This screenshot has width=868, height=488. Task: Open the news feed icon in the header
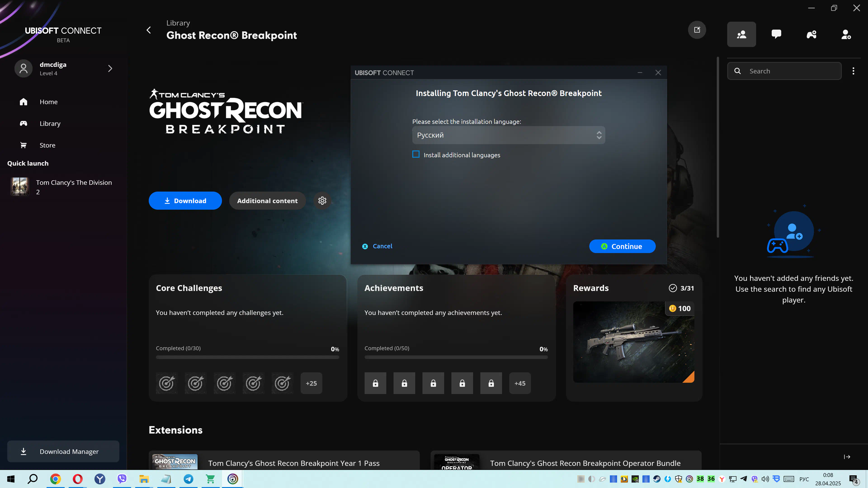[697, 30]
